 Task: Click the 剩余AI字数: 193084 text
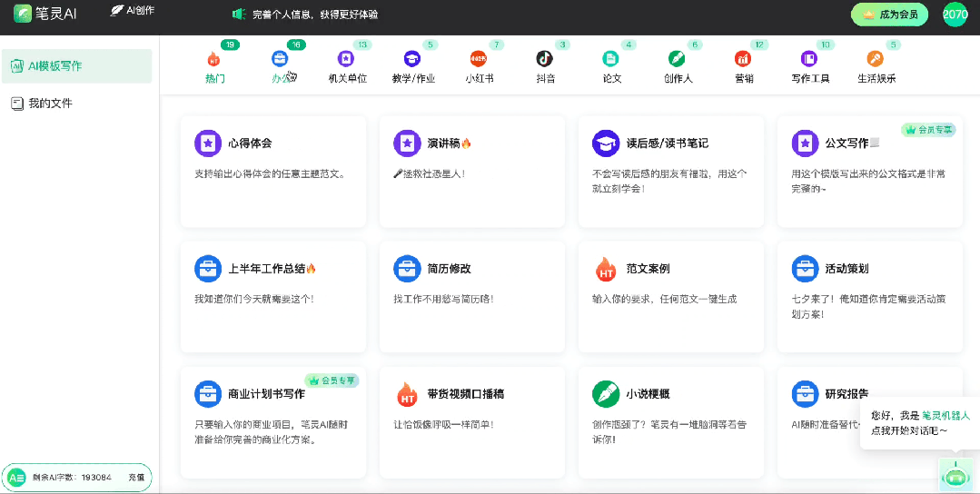[x=72, y=478]
